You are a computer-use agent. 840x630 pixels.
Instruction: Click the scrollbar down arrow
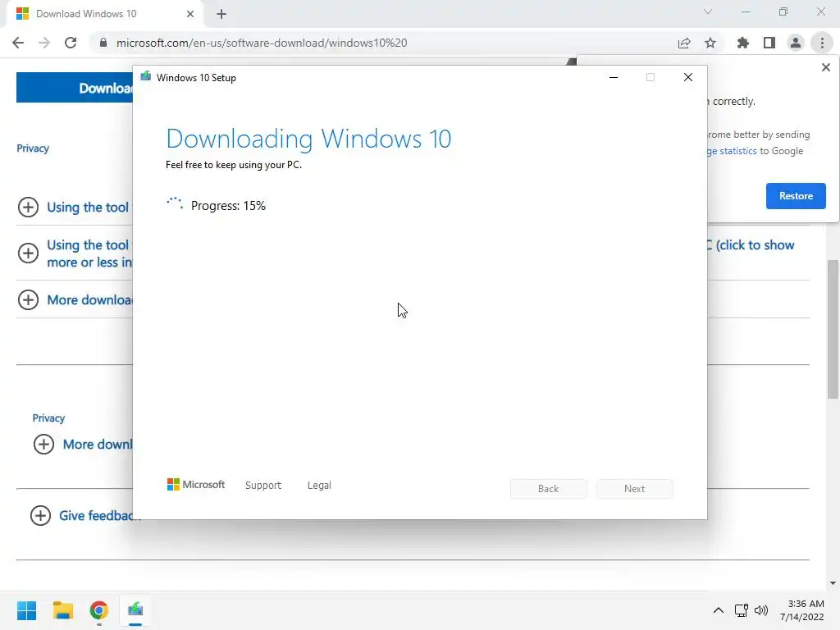point(833,583)
